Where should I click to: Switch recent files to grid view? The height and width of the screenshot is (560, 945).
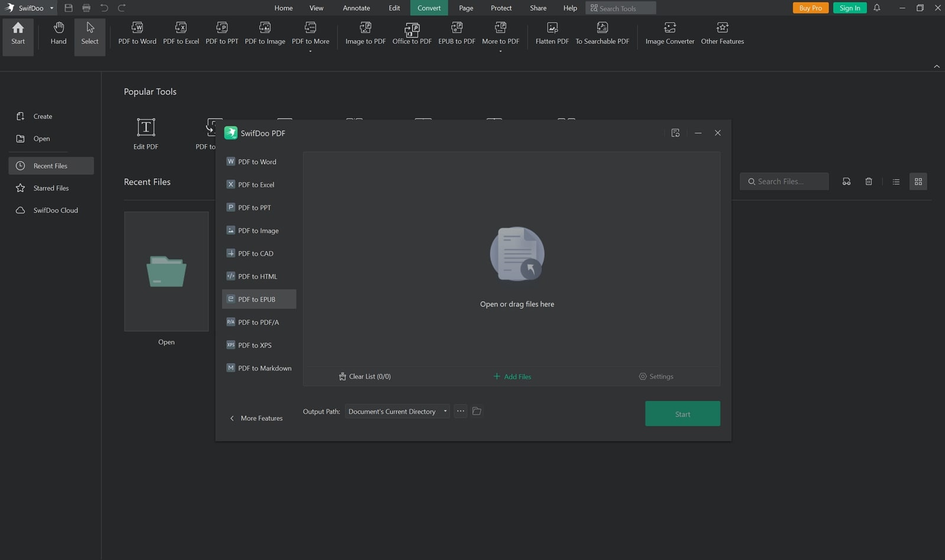pyautogui.click(x=918, y=181)
